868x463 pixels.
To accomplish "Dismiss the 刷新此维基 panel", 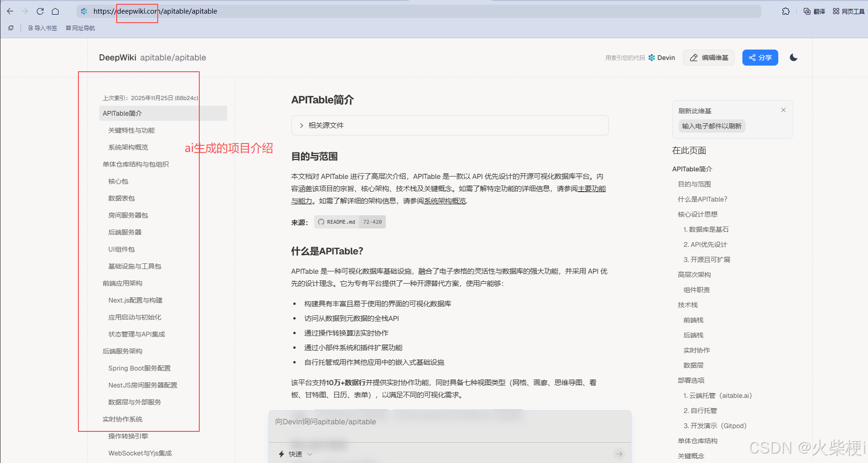I will (783, 110).
